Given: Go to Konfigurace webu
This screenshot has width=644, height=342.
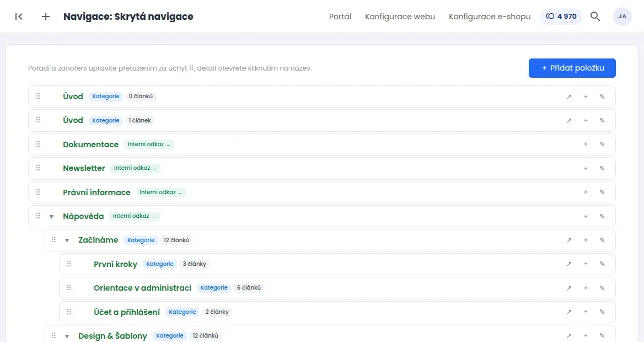Looking at the screenshot, I should [400, 17].
